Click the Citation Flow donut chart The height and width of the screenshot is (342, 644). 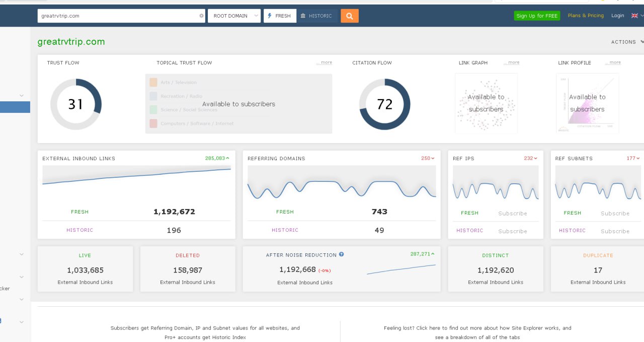(x=384, y=104)
